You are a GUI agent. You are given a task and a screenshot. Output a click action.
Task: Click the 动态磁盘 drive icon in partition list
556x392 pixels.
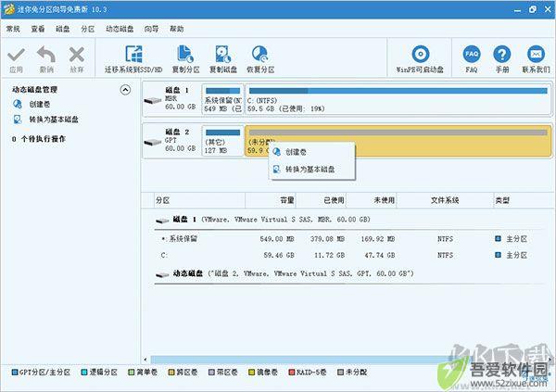162,274
